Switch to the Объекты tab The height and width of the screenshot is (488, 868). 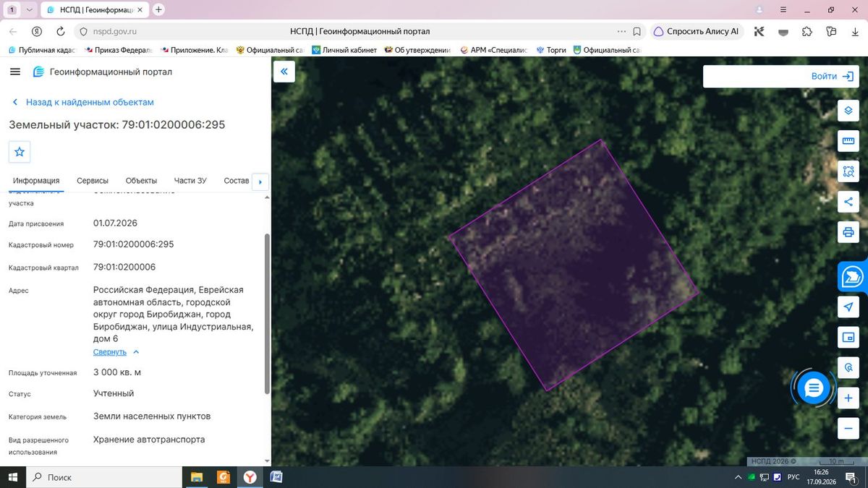[x=141, y=181]
